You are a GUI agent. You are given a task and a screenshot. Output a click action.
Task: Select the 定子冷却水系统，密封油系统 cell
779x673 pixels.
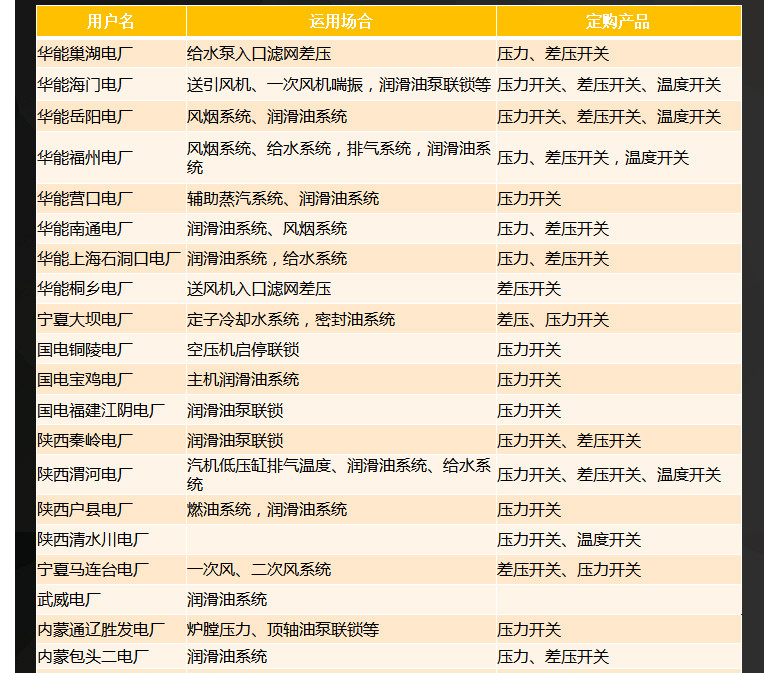[291, 320]
